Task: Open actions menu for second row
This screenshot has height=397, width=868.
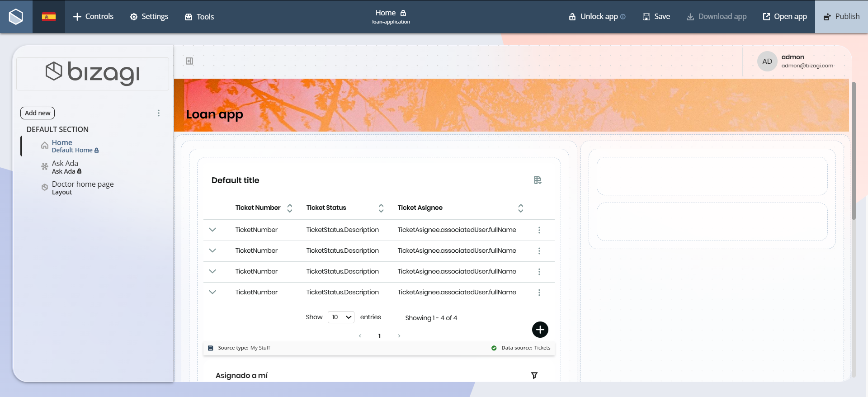Action: (539, 251)
